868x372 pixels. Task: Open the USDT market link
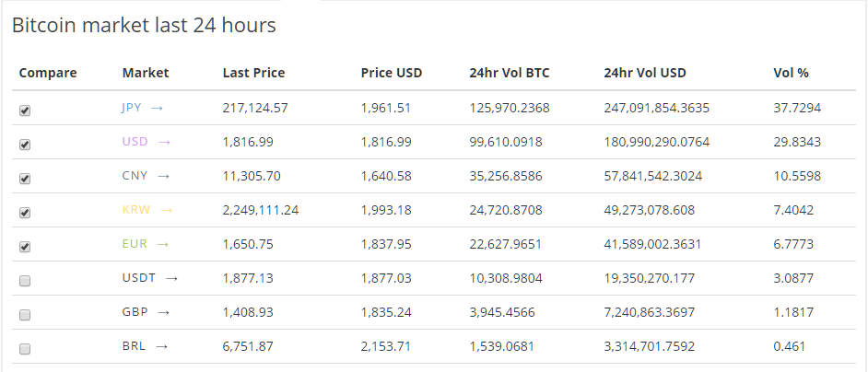(138, 278)
